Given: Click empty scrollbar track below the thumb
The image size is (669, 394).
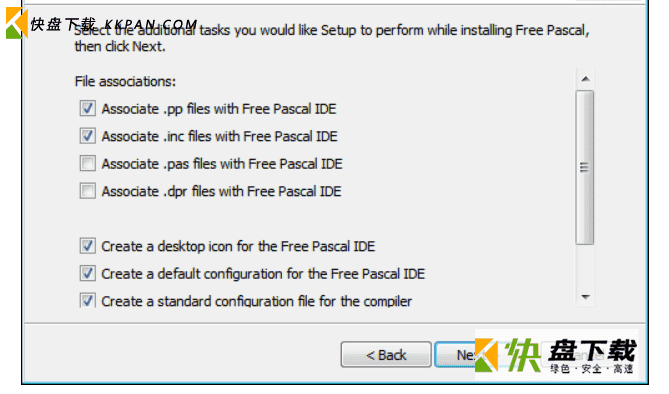Looking at the screenshot, I should coord(585,266).
